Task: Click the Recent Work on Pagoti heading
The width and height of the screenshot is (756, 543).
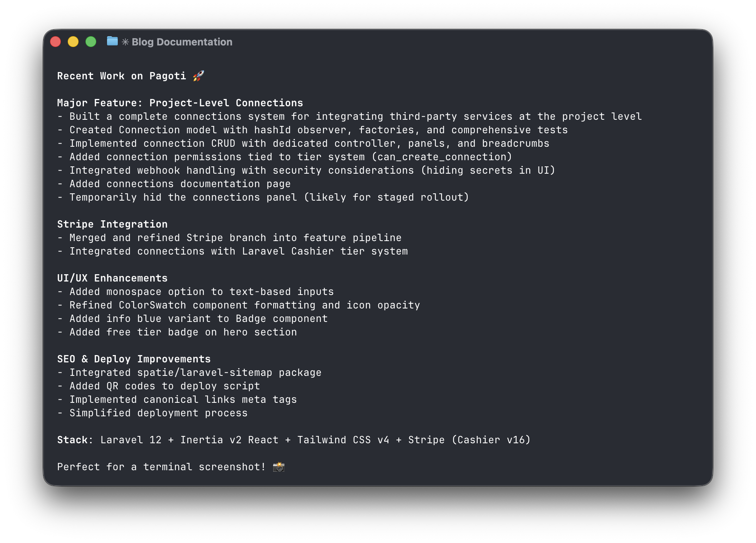Action: [121, 76]
